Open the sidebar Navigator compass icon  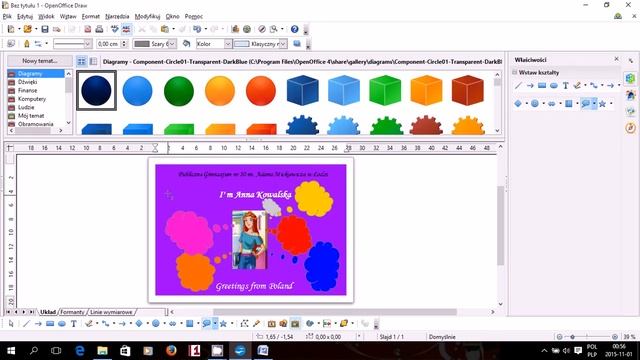[631, 128]
